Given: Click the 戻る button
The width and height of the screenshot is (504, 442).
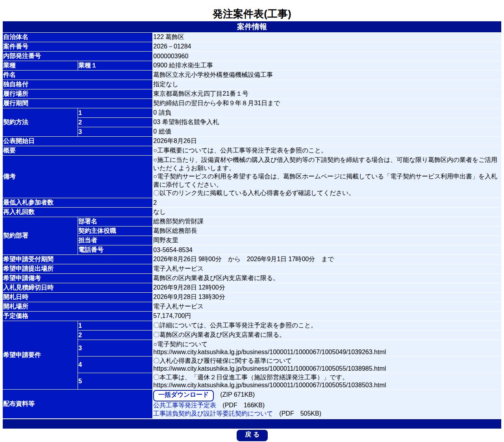Looking at the screenshot, I should click(x=252, y=435).
